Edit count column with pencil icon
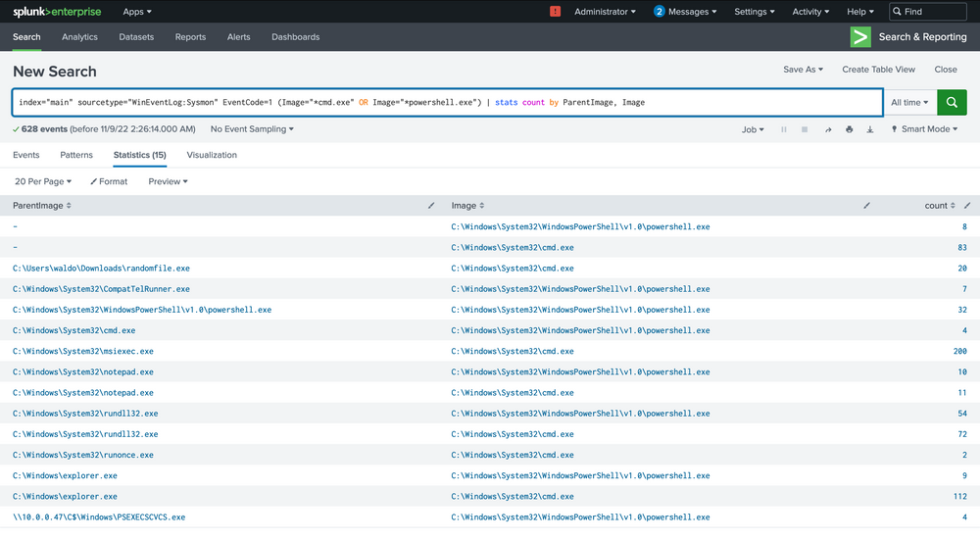Screen dimensions: 980x540 tap(967, 206)
